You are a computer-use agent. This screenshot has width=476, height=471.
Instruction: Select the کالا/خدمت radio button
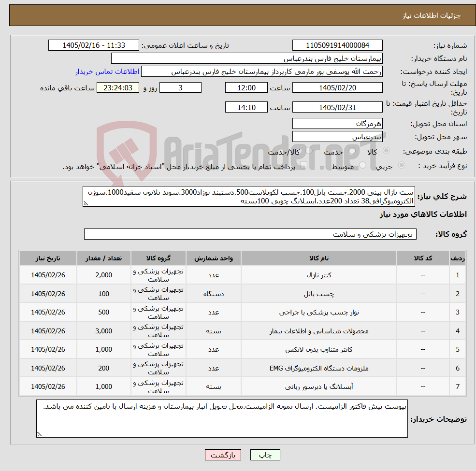(309, 151)
